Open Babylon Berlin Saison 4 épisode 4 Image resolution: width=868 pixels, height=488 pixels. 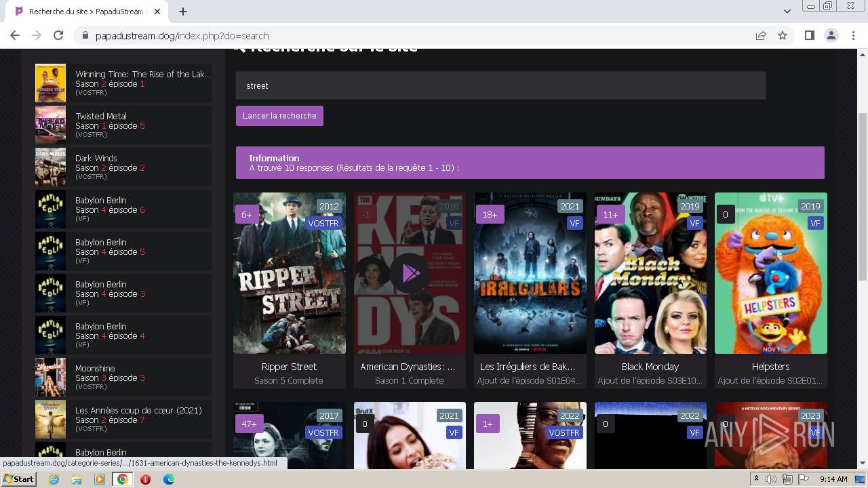click(123, 335)
